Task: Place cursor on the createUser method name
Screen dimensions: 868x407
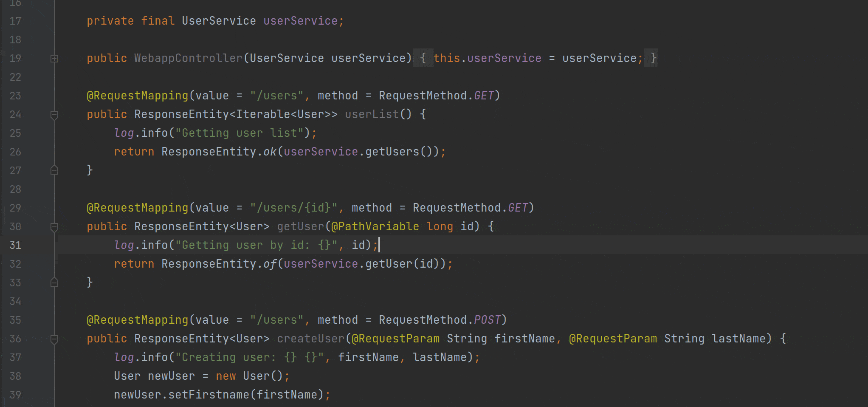Action: [x=310, y=339]
